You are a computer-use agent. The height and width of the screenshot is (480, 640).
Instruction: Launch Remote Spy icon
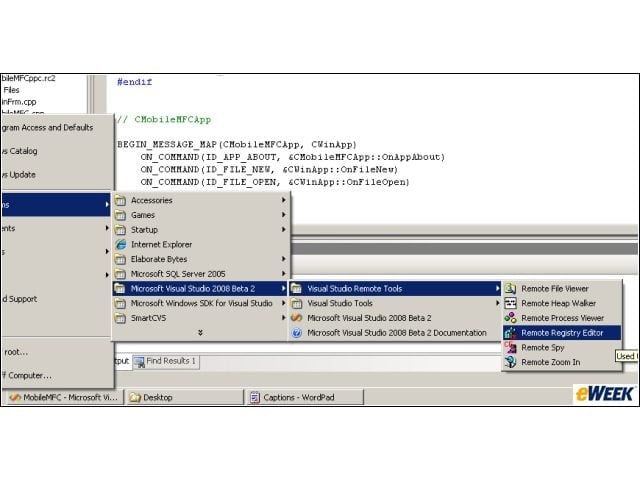510,347
